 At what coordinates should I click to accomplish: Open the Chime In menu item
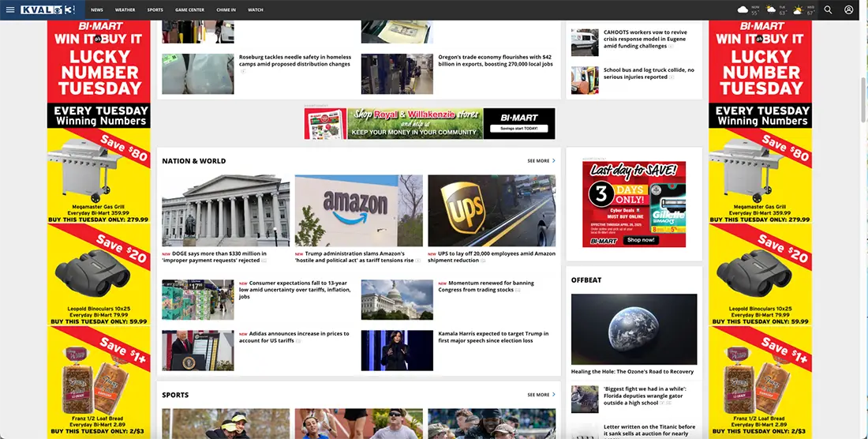tap(226, 10)
